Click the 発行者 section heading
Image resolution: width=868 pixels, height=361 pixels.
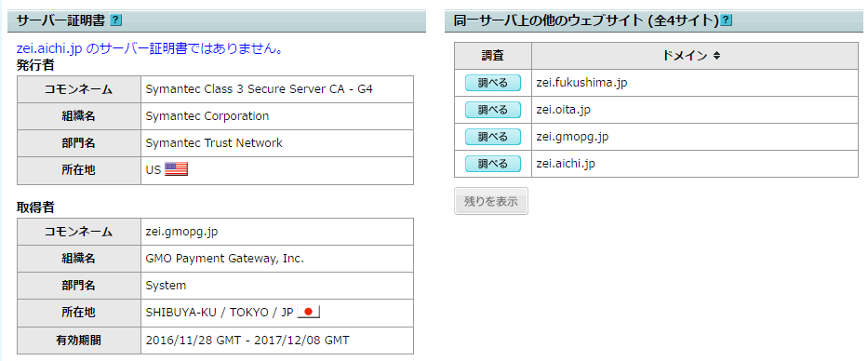pyautogui.click(x=36, y=65)
